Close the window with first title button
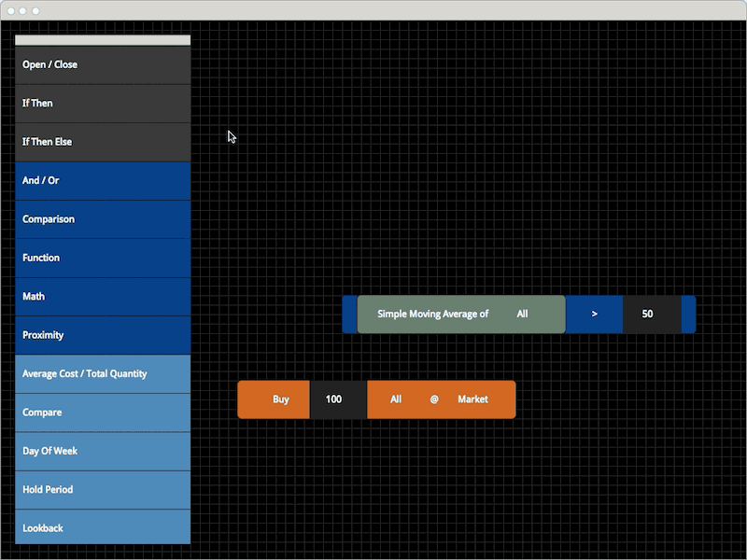Image resolution: width=747 pixels, height=560 pixels. pos(10,10)
